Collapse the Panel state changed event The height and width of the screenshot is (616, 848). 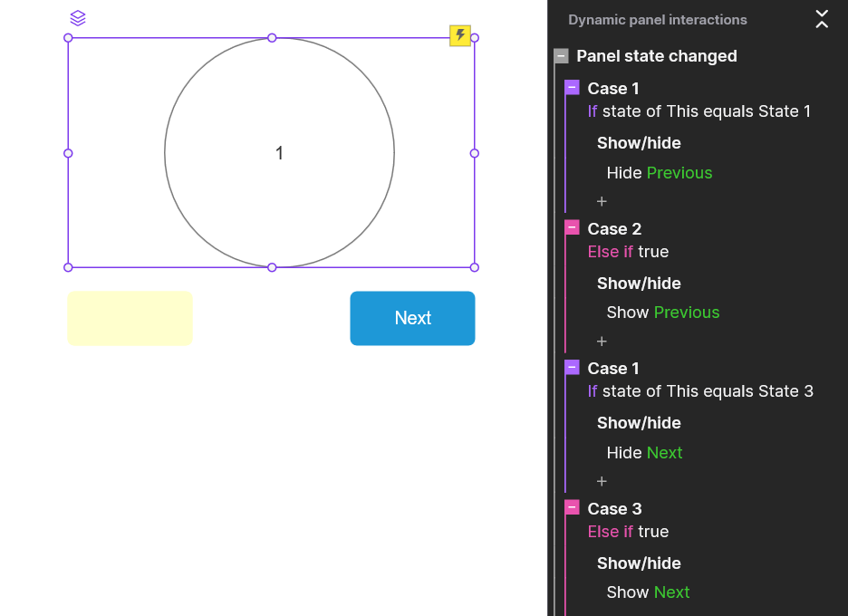[562, 56]
